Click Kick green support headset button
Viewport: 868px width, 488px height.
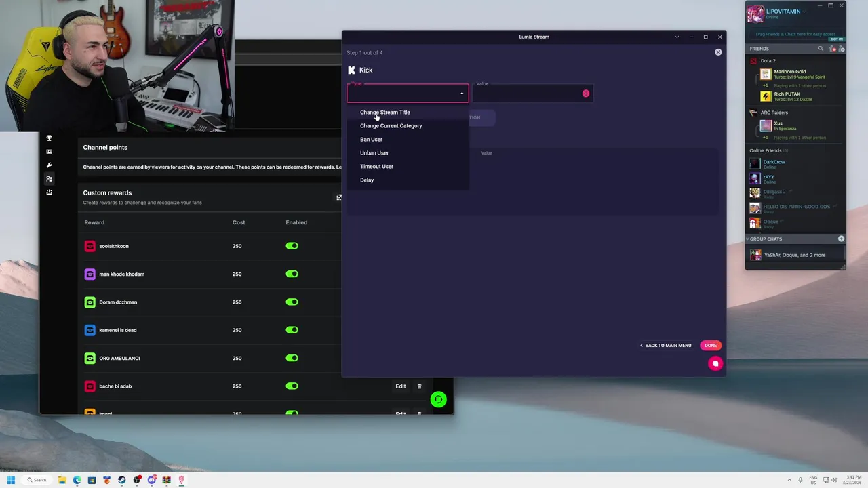[439, 399]
